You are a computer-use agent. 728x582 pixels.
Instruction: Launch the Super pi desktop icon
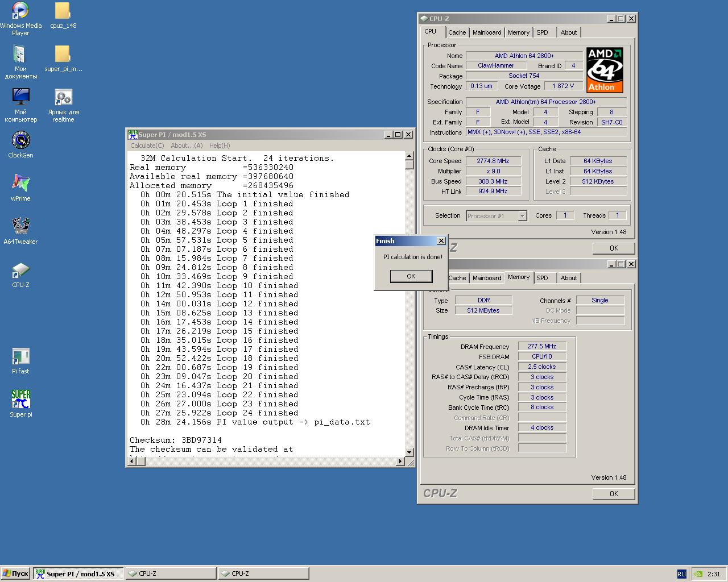20,404
